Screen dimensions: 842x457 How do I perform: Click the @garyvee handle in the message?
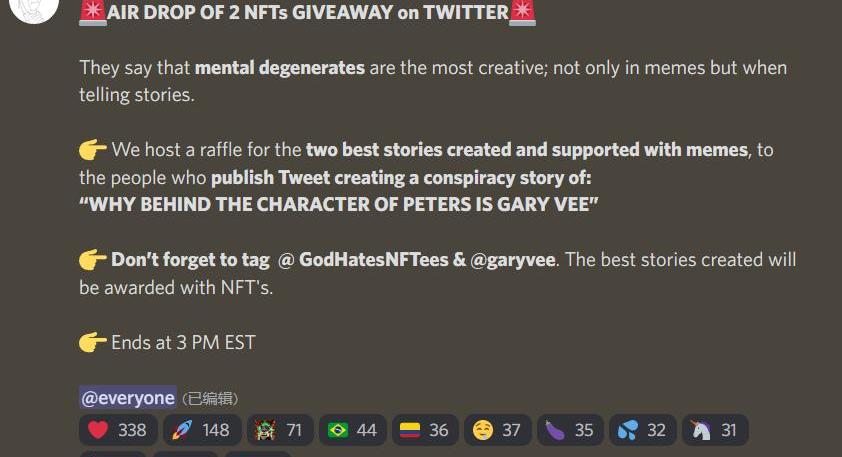[x=512, y=260]
